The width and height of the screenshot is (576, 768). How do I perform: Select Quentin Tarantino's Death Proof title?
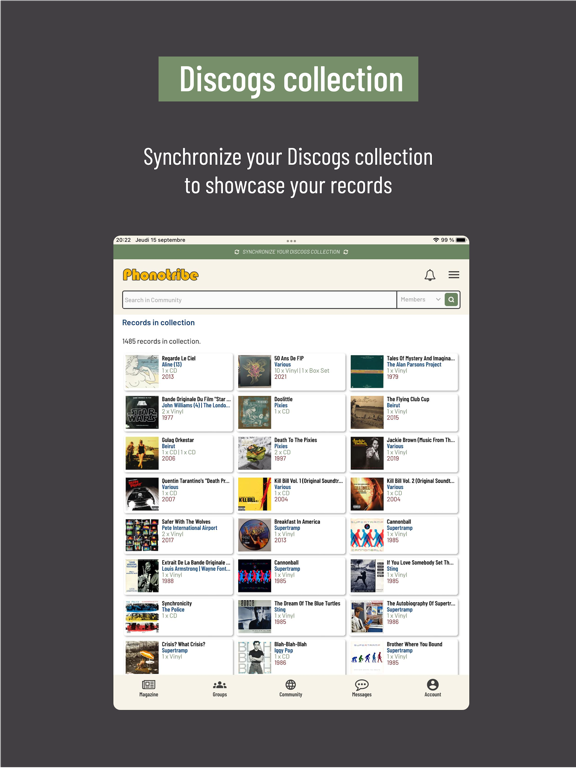(x=195, y=480)
